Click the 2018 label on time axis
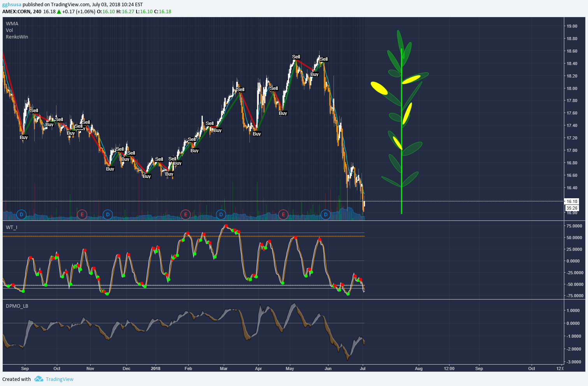588x386 pixels. click(156, 368)
